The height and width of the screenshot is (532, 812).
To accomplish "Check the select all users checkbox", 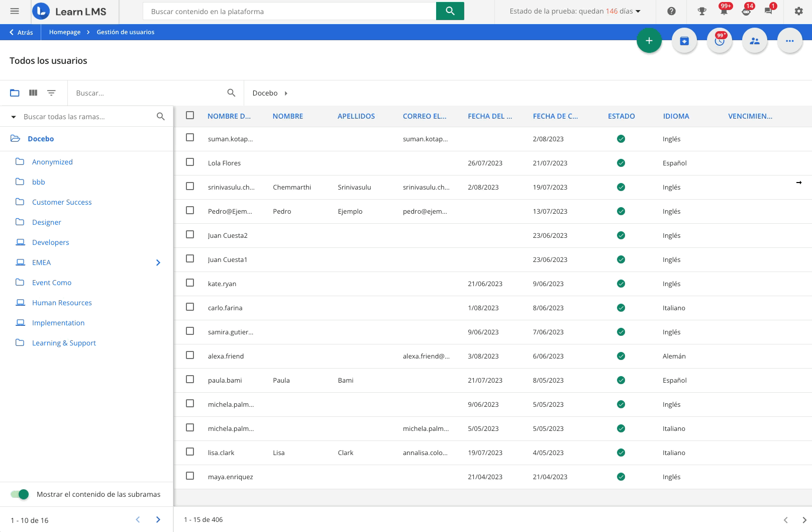I will (x=190, y=116).
